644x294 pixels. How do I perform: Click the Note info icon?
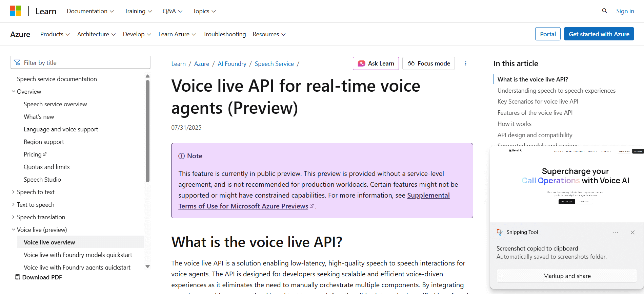coord(182,156)
